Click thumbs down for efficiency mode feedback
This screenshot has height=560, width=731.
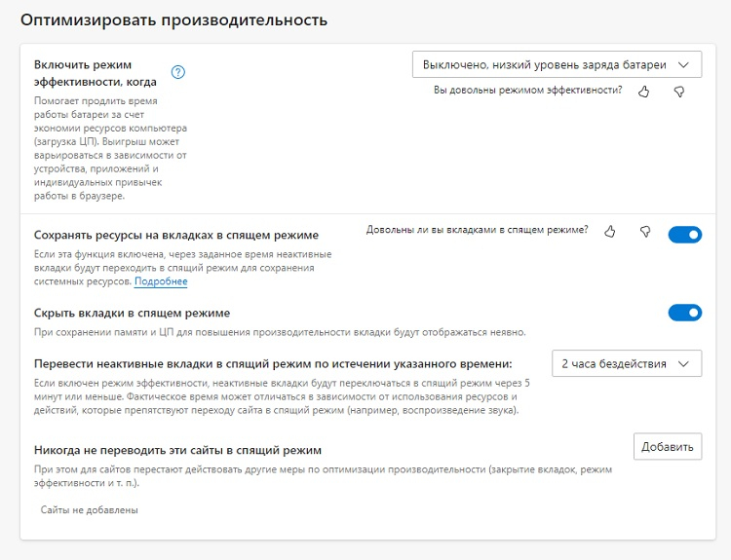click(679, 91)
